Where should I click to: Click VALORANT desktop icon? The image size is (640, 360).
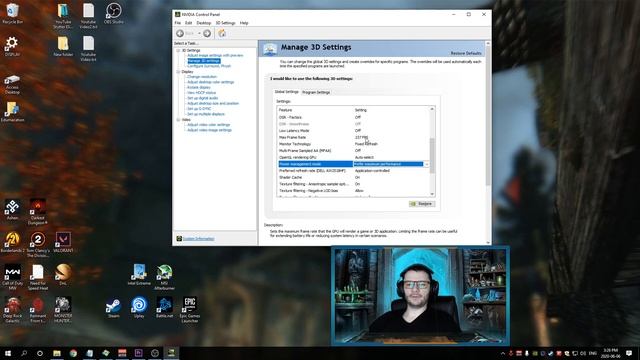pyautogui.click(x=63, y=242)
